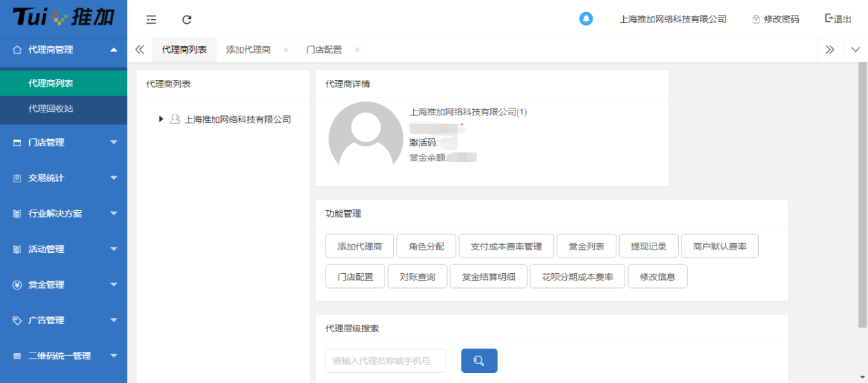Expand the 门店管理 sidebar menu

click(x=63, y=142)
